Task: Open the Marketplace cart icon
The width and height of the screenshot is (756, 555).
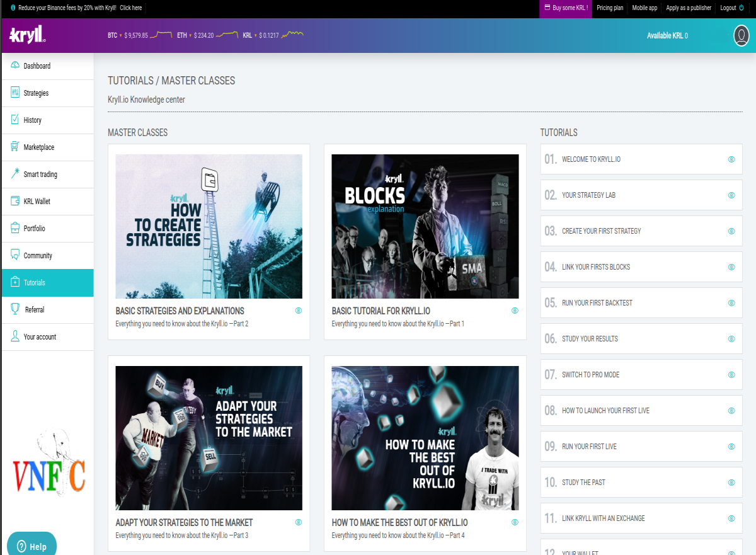Action: [x=15, y=147]
